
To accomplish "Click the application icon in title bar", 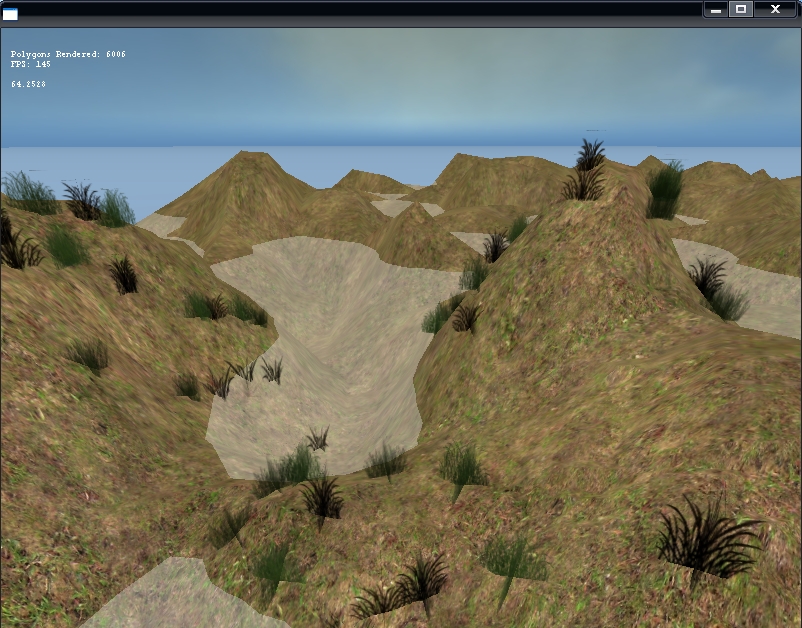I will [10, 13].
